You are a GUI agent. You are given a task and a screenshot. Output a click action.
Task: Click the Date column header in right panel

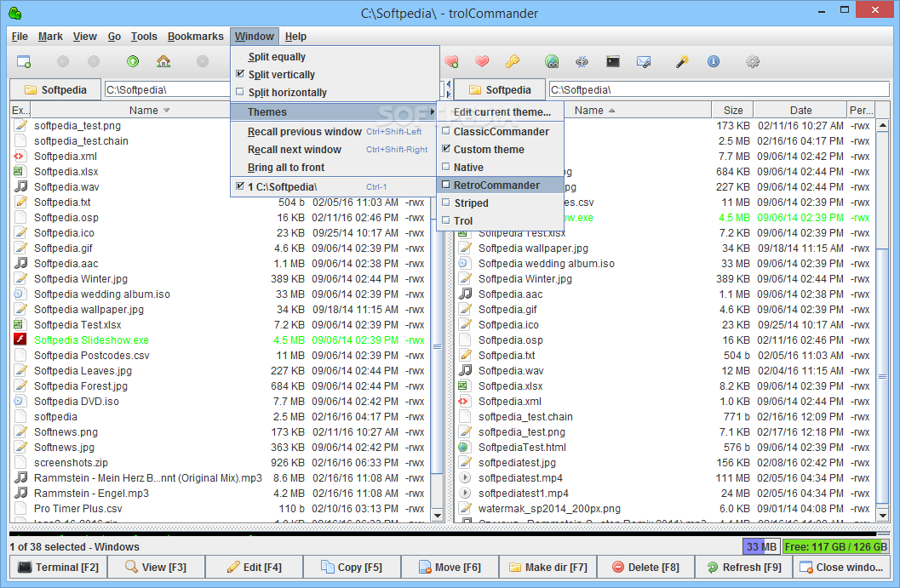coord(800,110)
